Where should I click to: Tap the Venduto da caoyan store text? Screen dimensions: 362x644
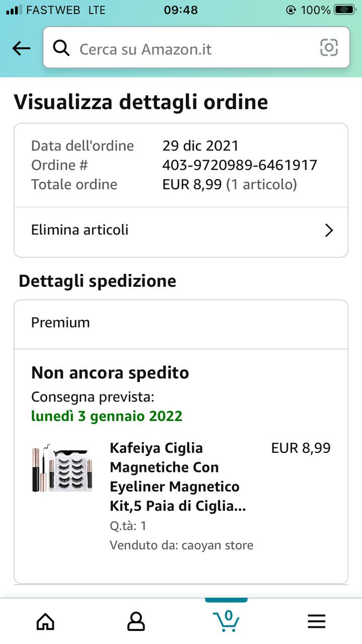[181, 545]
